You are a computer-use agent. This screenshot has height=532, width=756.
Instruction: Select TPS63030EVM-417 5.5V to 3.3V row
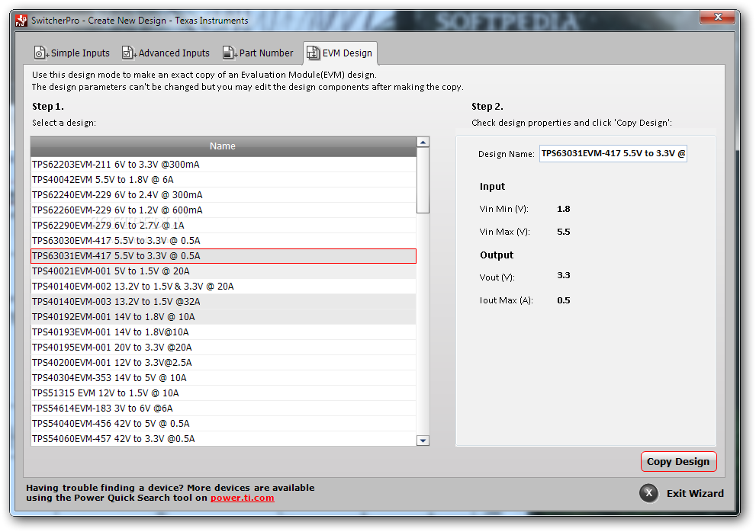click(x=224, y=240)
